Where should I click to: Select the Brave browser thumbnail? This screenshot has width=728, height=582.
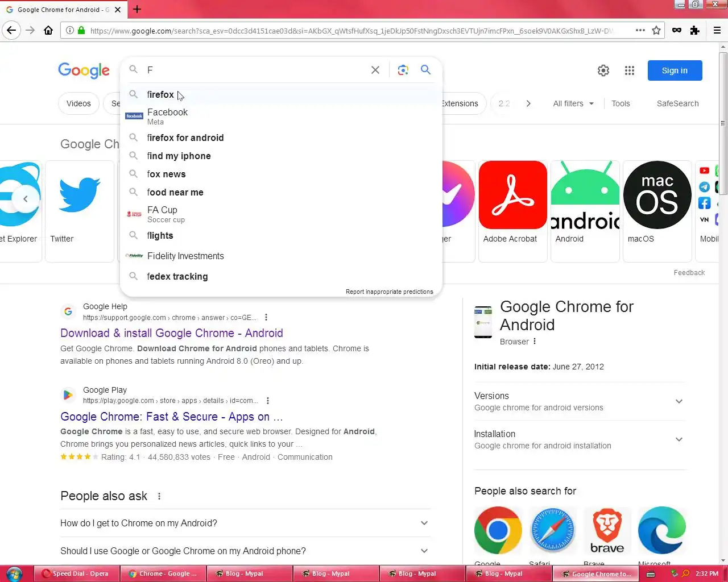(607, 530)
